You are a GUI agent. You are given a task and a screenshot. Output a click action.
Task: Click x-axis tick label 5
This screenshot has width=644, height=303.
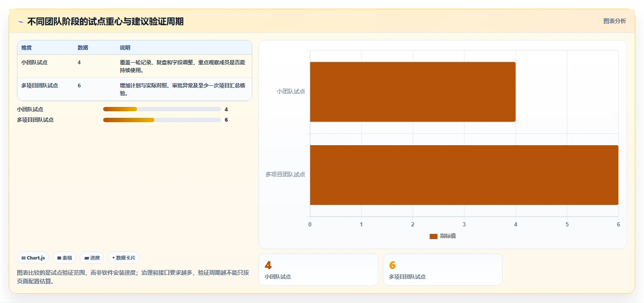567,224
